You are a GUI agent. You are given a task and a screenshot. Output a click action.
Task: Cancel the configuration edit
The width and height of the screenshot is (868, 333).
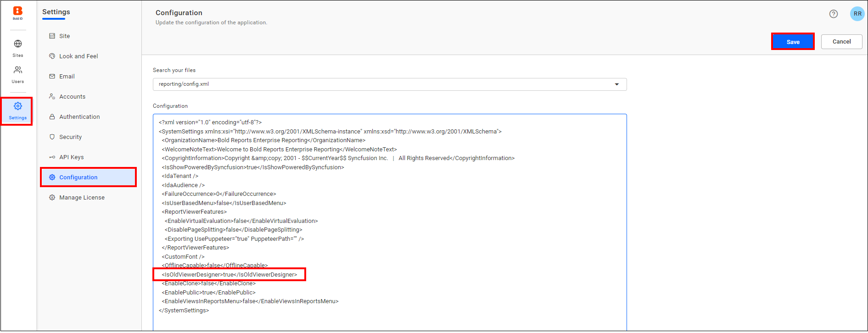841,42
